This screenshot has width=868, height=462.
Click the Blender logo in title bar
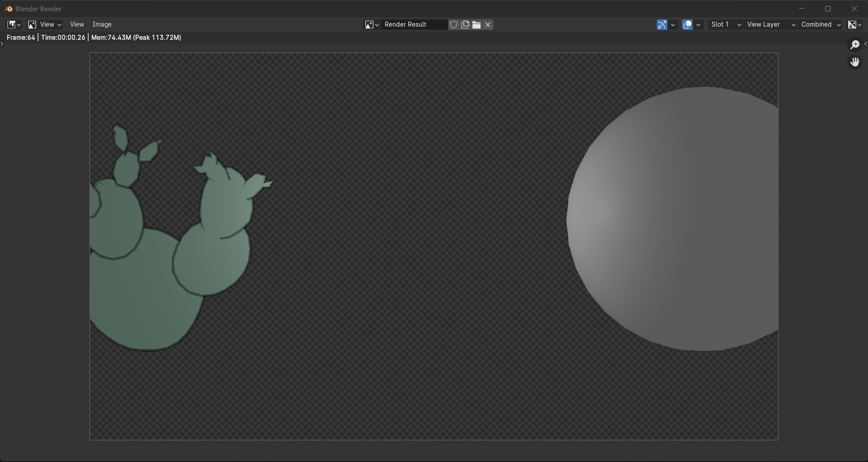pos(8,9)
